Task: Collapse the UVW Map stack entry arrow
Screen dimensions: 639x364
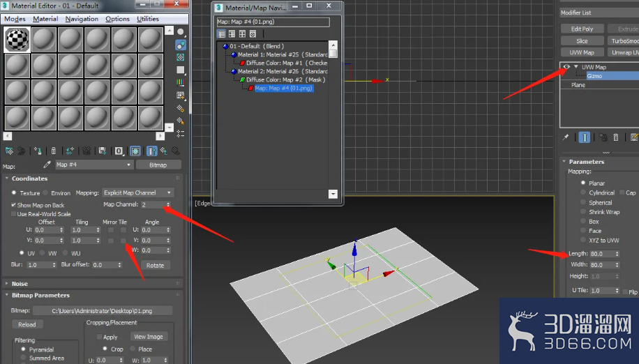Action: click(576, 67)
